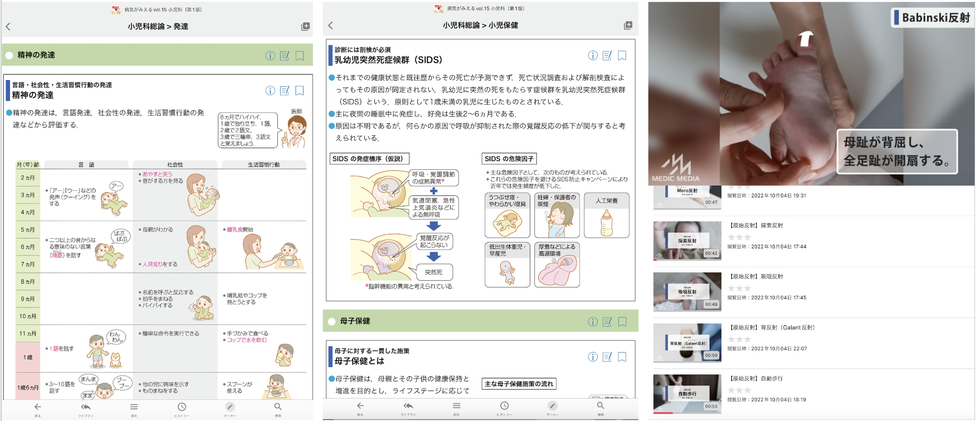Add page via plus icon beside 小児科総論 > 発達
Viewport: 980px width, 421px height.
click(305, 27)
